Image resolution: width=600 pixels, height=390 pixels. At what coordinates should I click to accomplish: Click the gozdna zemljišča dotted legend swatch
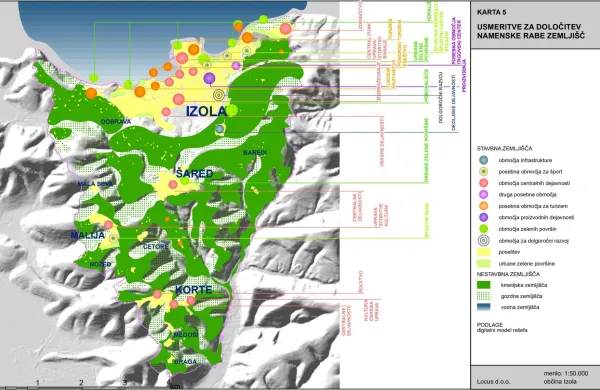[484, 296]
